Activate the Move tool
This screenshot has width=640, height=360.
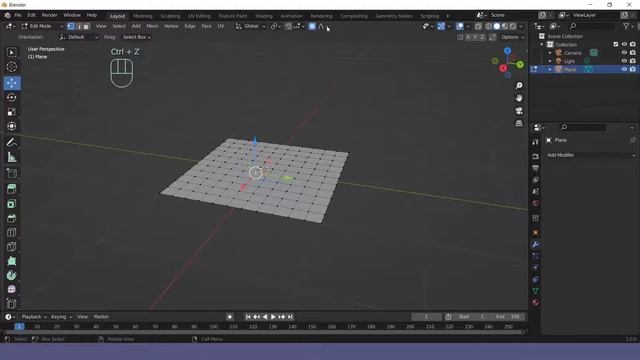(x=11, y=83)
